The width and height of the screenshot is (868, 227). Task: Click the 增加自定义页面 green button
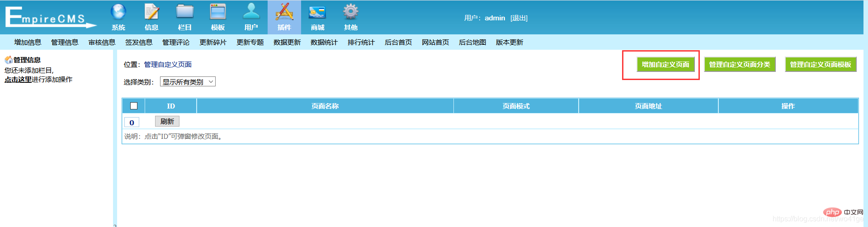click(x=665, y=65)
